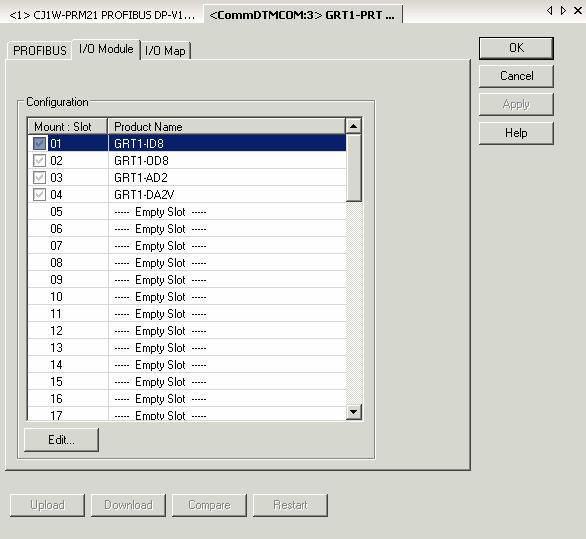Select Empty Slot row 16
Viewport: 586px width, 539px height.
point(187,399)
